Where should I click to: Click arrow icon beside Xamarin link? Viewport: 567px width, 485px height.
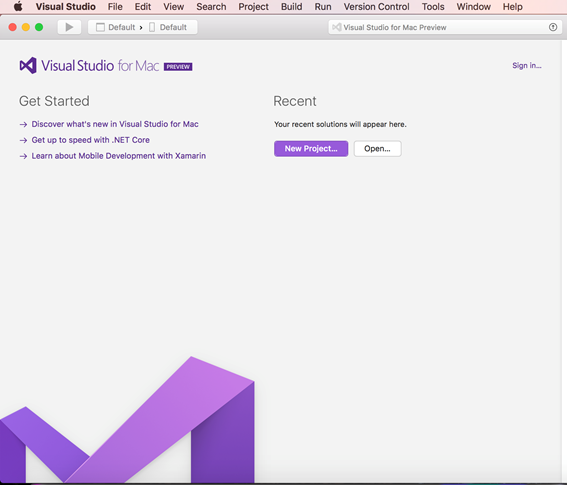24,156
